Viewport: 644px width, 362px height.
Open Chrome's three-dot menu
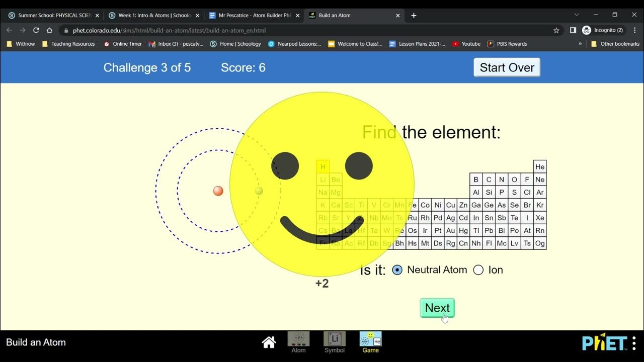pyautogui.click(x=634, y=30)
